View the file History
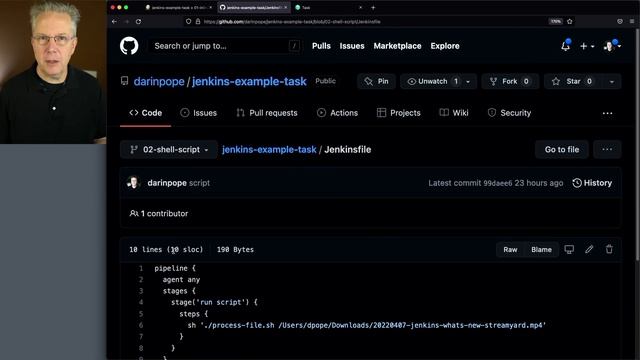Image resolution: width=640 pixels, height=360 pixels. click(592, 183)
